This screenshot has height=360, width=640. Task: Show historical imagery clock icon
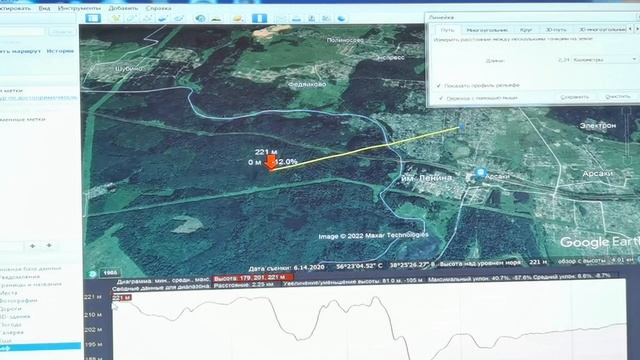[x=200, y=18]
